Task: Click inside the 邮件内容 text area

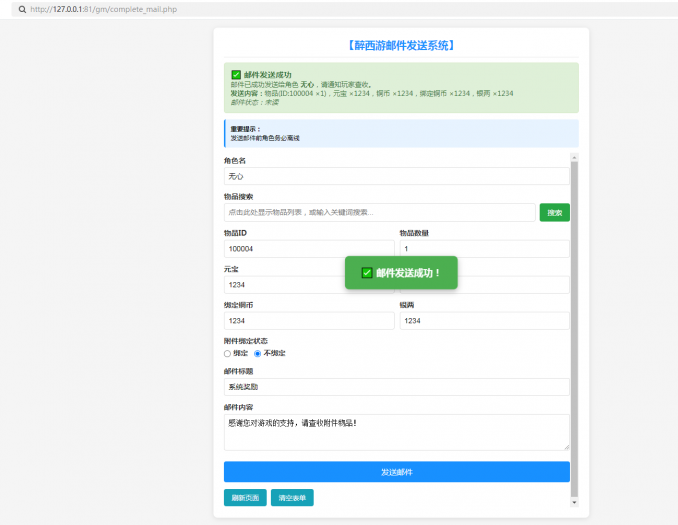Action: click(x=396, y=432)
